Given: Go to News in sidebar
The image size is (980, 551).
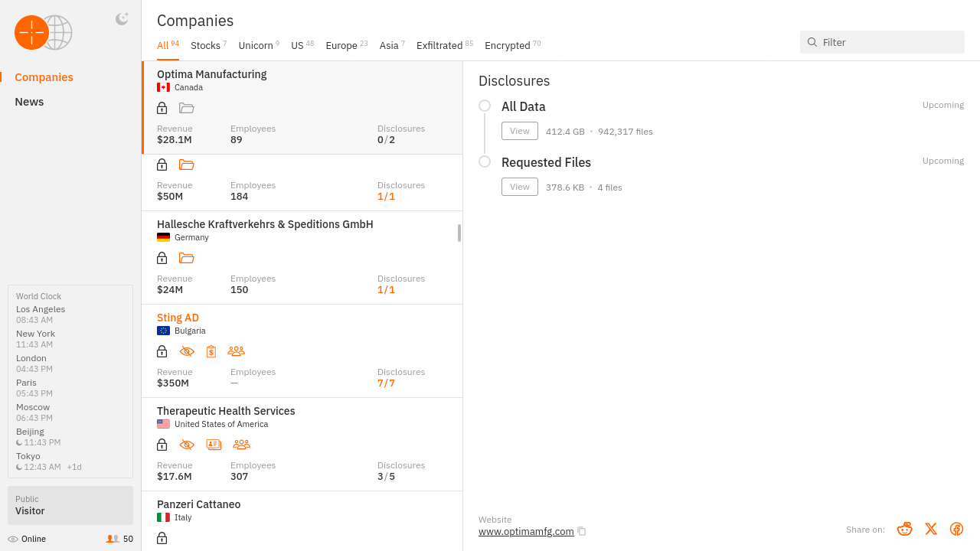Looking at the screenshot, I should click(29, 102).
